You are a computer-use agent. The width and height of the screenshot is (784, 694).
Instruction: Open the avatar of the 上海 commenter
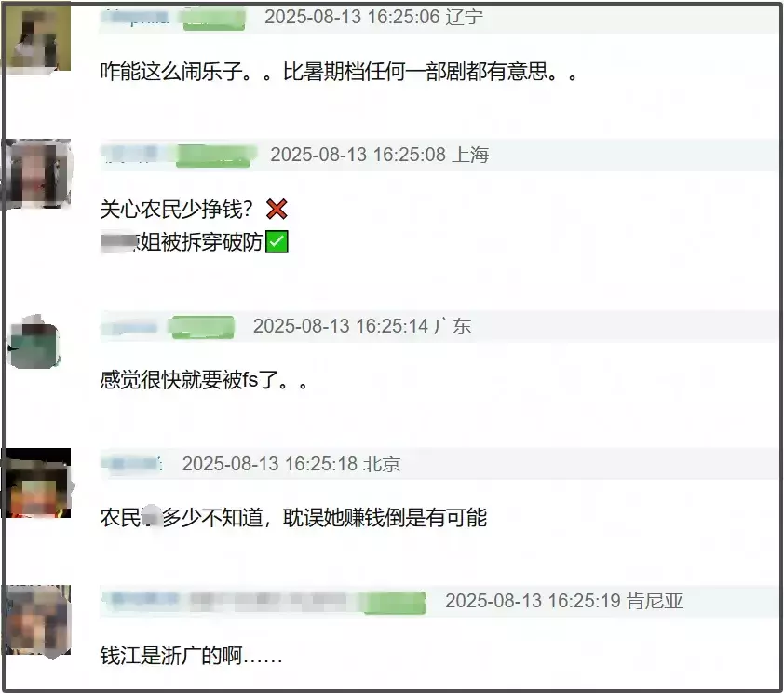click(x=37, y=173)
